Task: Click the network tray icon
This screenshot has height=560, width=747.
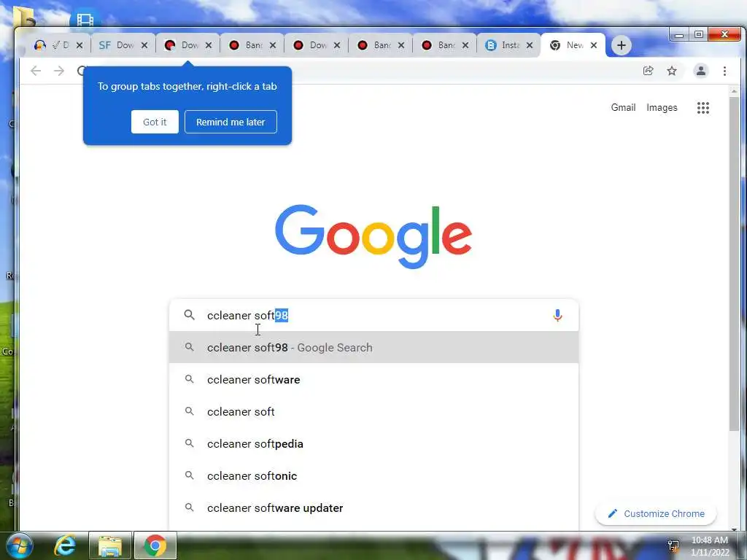Action: coord(673,545)
